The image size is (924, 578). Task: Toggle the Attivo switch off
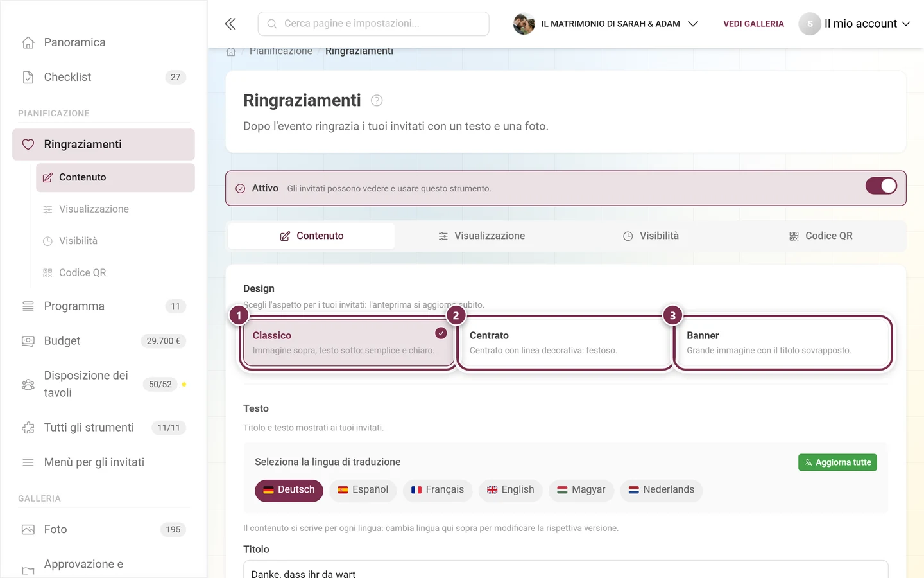pyautogui.click(x=881, y=186)
